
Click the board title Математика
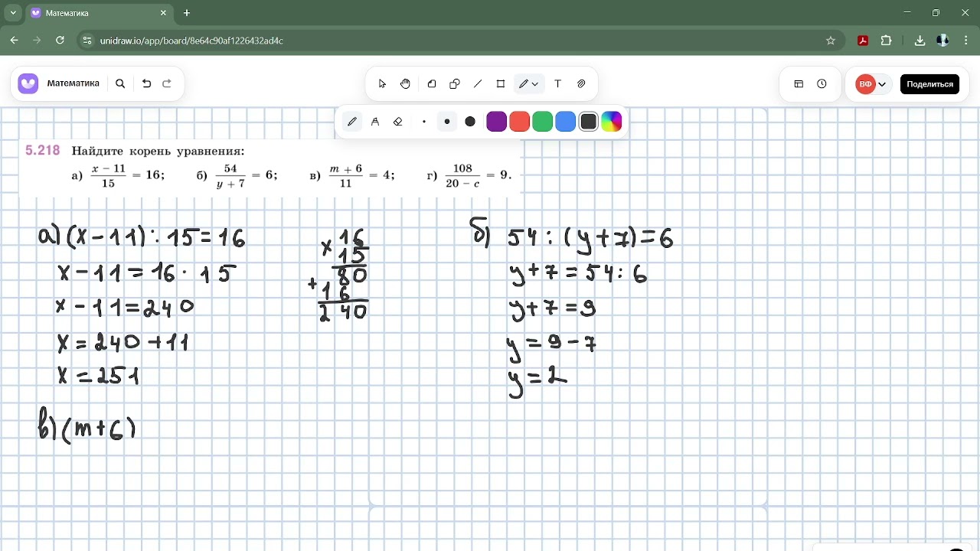(x=73, y=84)
